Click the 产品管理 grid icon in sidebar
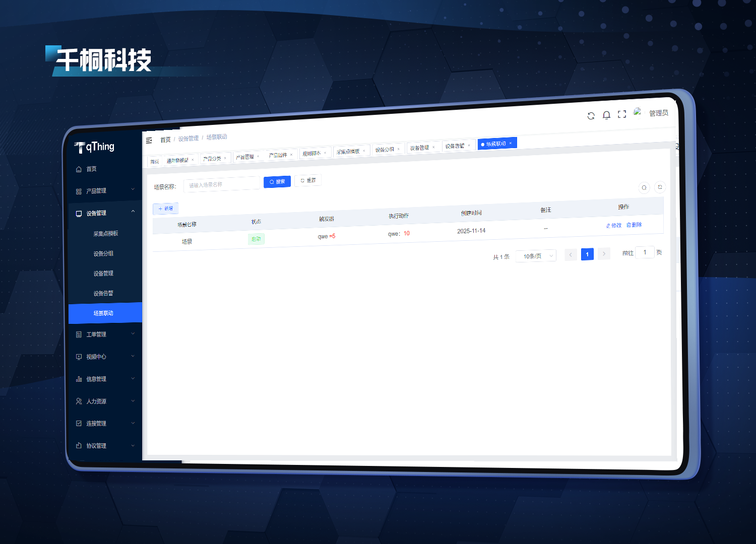Viewport: 756px width, 544px height. tap(79, 191)
